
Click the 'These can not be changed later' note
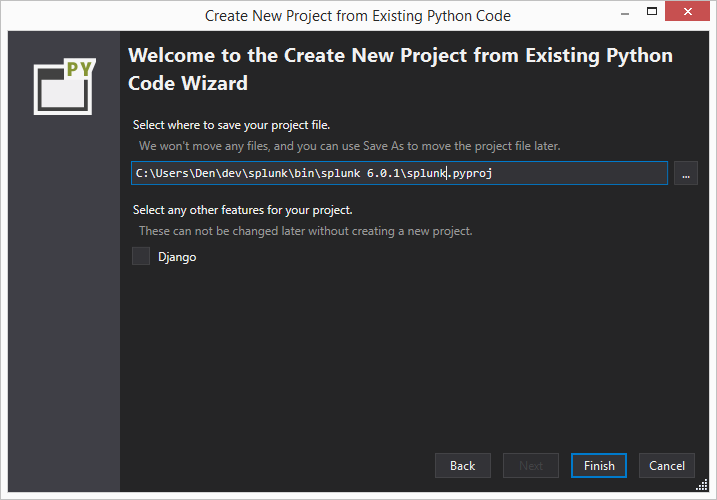pyautogui.click(x=305, y=231)
